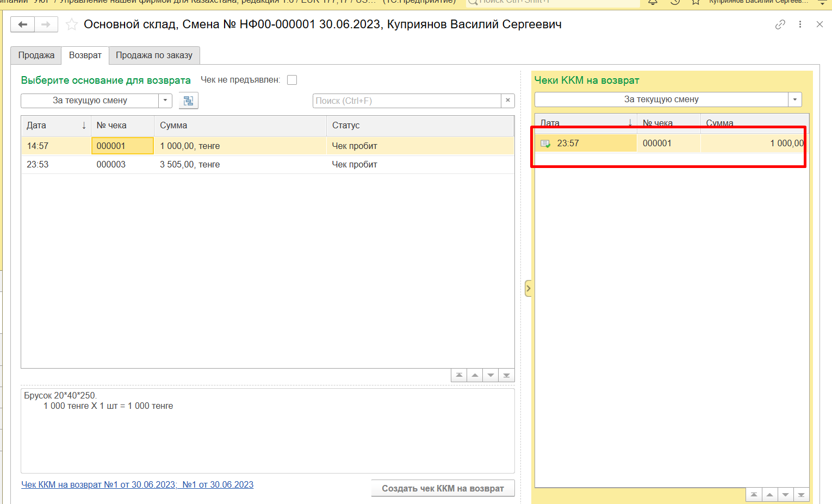Expand period dropdown in 'Чеки ККМ на возврат'
Screen dimensions: 832x504
(x=794, y=99)
